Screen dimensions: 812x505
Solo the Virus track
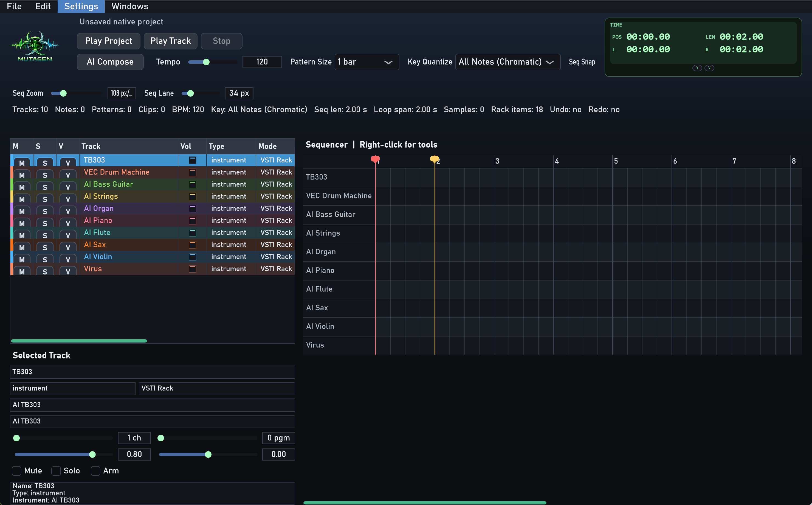tap(44, 271)
